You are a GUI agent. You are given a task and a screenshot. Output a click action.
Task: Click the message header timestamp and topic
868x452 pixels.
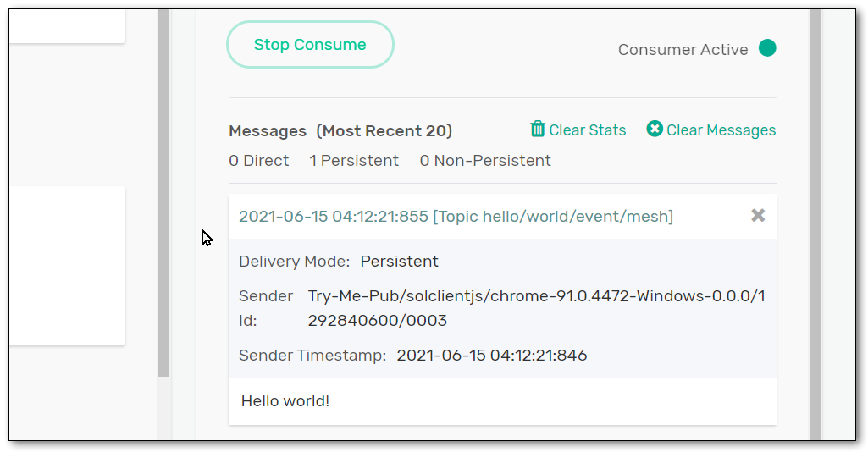[456, 217]
